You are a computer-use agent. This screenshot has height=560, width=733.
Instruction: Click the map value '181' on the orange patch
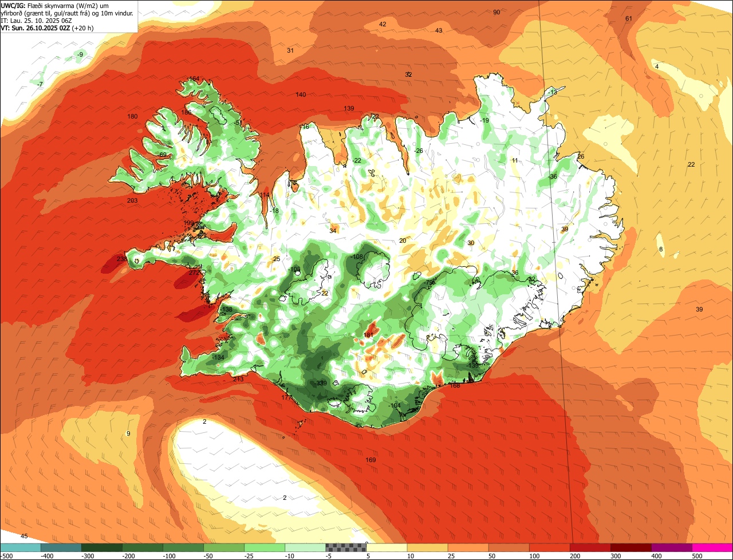point(368,335)
